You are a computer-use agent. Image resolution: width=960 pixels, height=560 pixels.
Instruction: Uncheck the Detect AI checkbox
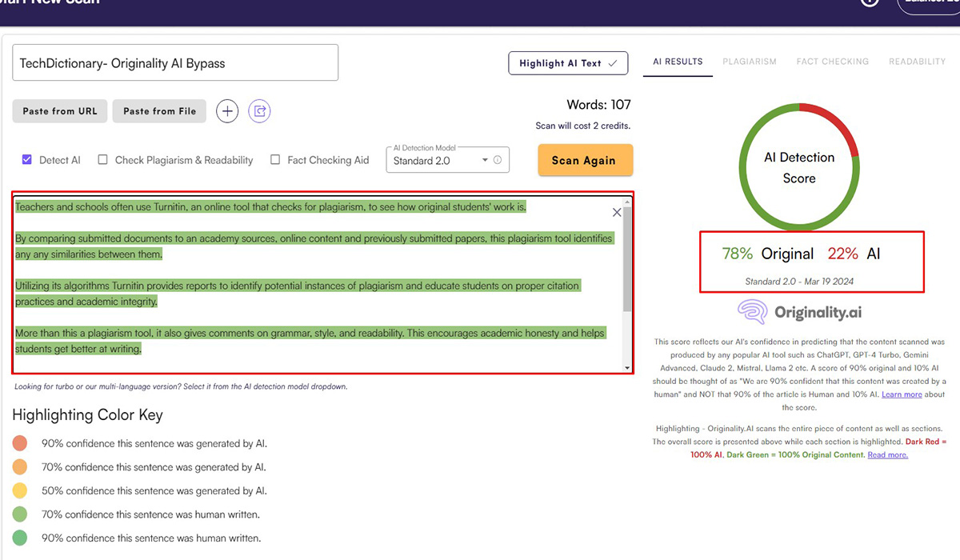point(27,160)
